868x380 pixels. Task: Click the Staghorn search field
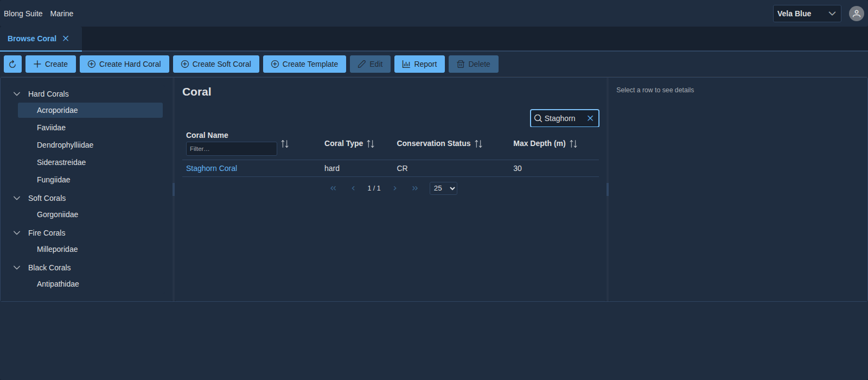point(564,118)
